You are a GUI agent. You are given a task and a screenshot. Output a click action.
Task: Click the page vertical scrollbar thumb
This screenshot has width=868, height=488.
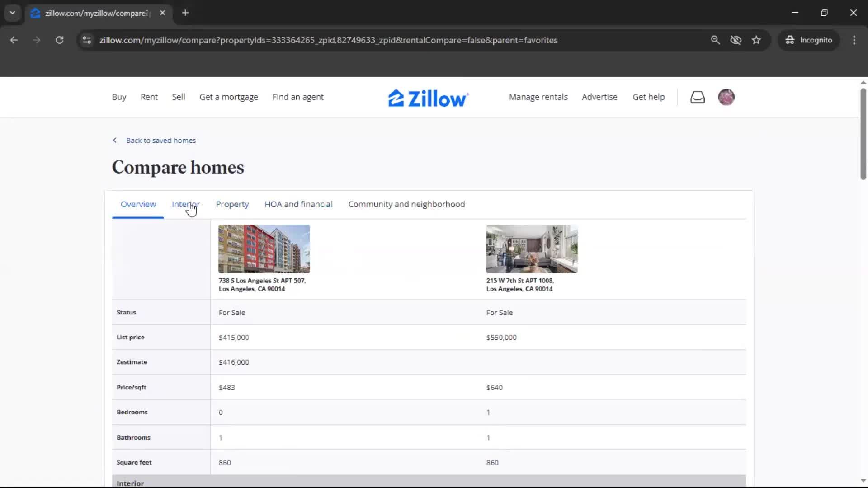[863, 133]
